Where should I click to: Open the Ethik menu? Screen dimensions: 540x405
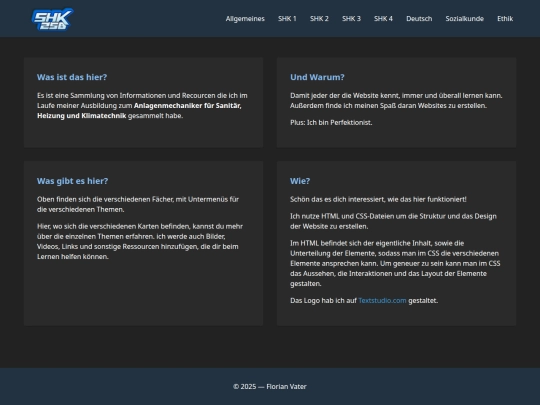[505, 19]
